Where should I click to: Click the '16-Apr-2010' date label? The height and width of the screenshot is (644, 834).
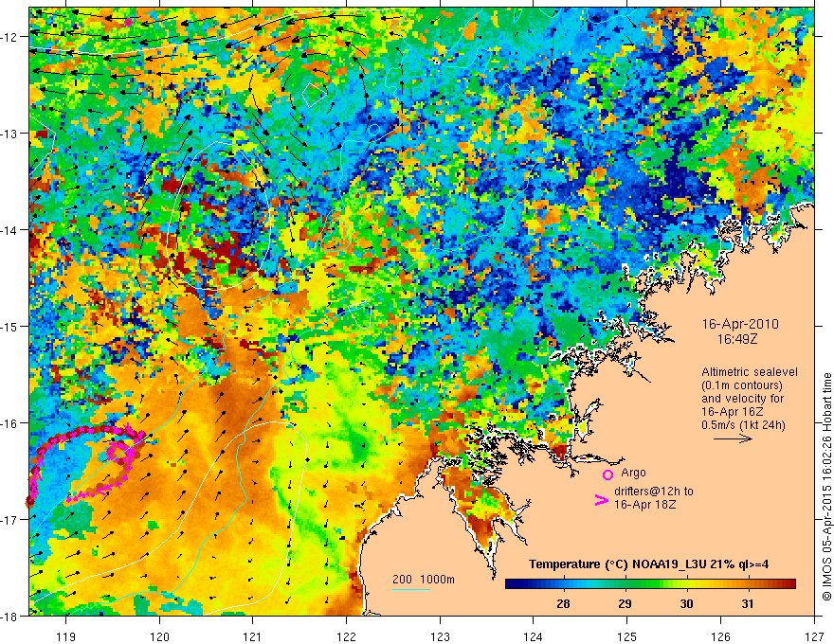740,324
